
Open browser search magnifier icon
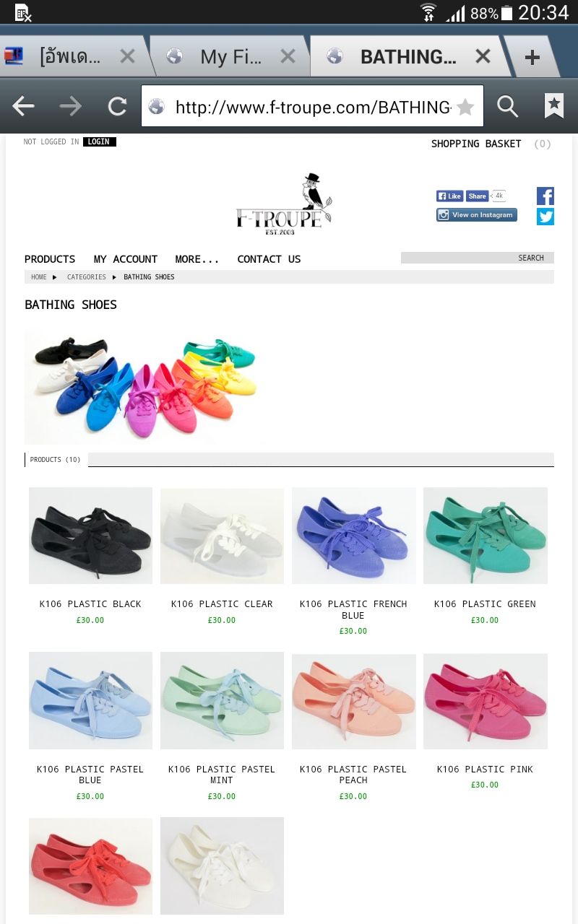[508, 107]
